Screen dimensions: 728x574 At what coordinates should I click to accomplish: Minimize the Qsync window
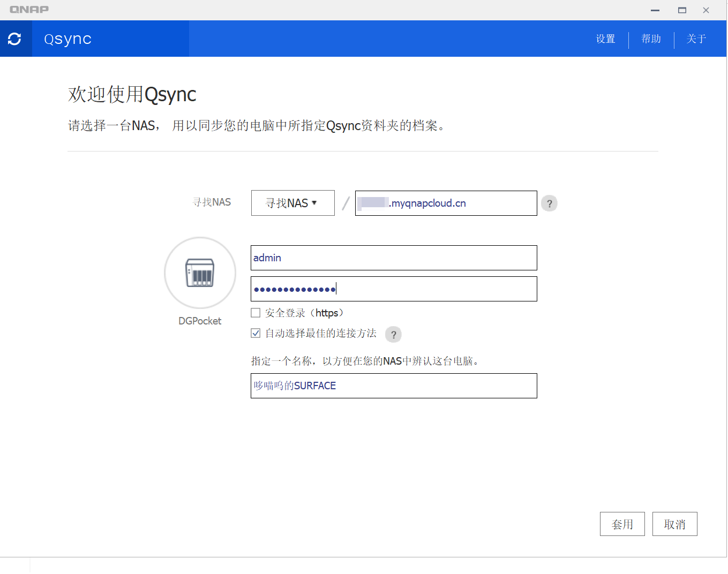pos(655,10)
